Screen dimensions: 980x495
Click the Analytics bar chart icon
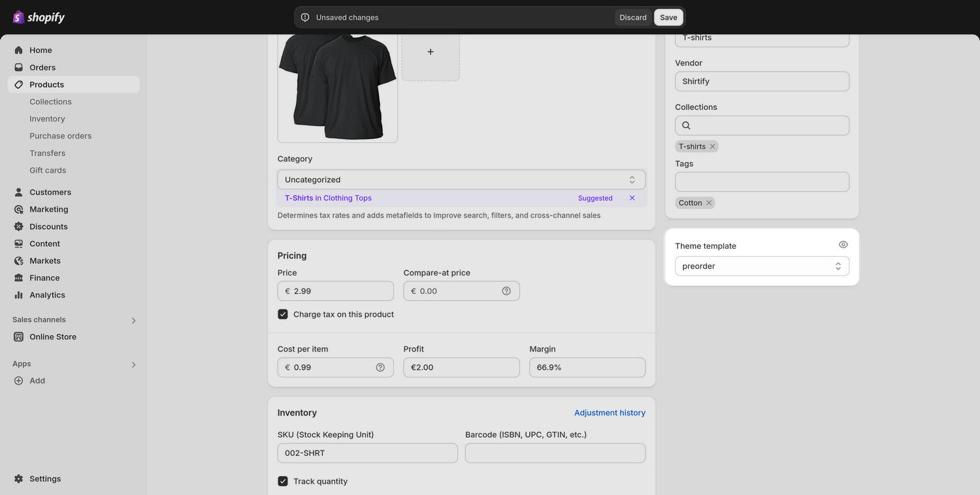point(18,295)
